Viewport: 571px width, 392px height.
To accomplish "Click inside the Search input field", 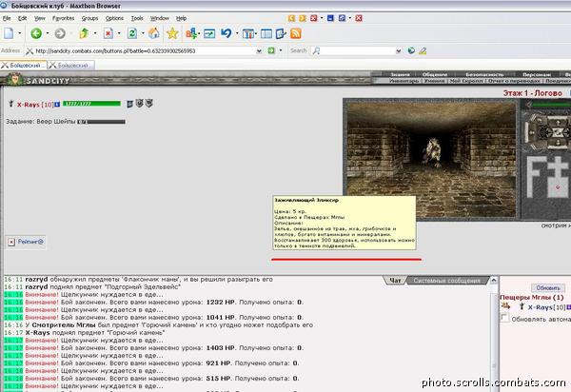I will (x=358, y=51).
